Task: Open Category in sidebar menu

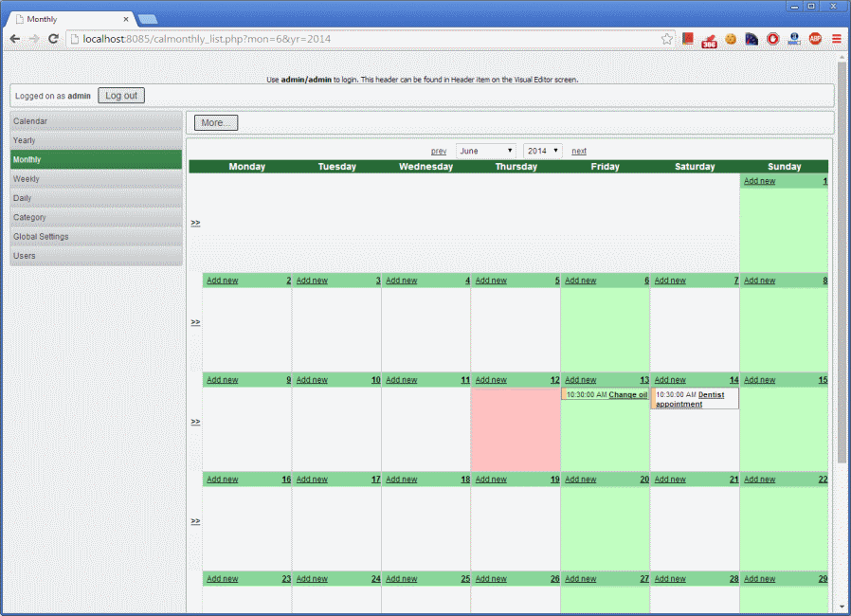Action: pos(96,217)
